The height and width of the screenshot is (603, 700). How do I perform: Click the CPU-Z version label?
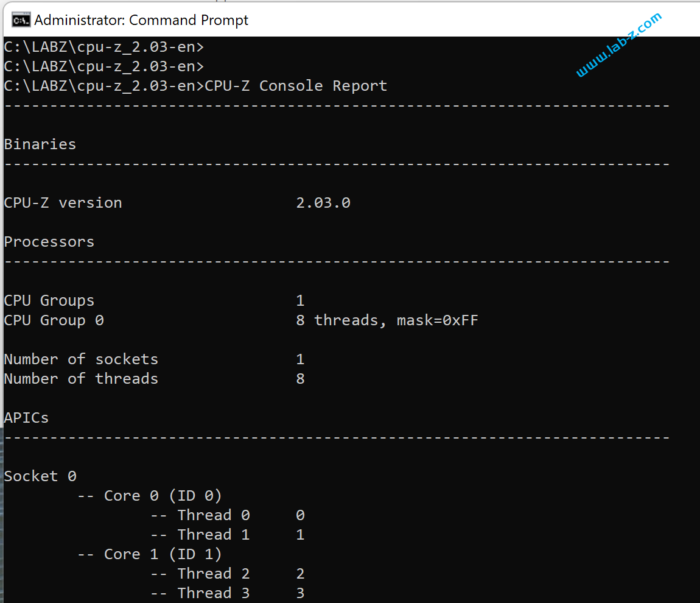click(63, 203)
